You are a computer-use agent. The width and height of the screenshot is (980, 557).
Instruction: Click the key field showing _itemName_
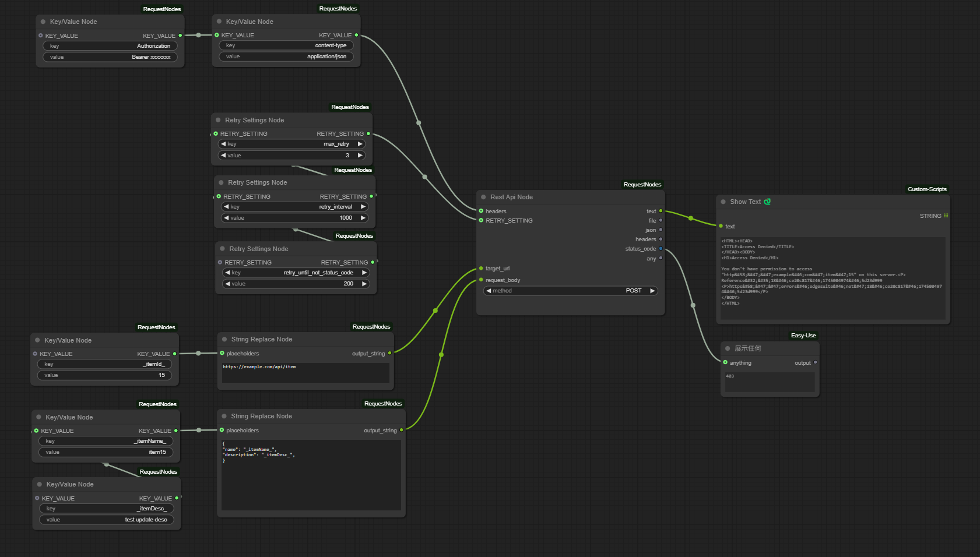(x=106, y=441)
